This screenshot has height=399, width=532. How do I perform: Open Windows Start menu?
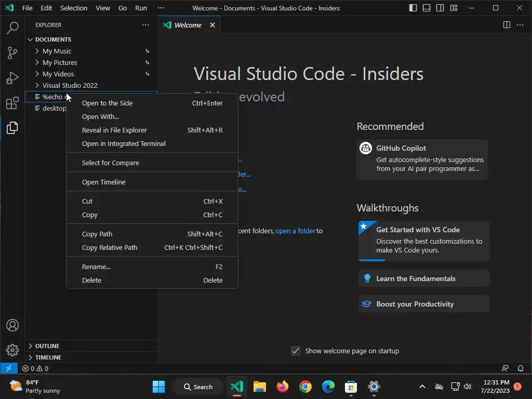coord(158,387)
